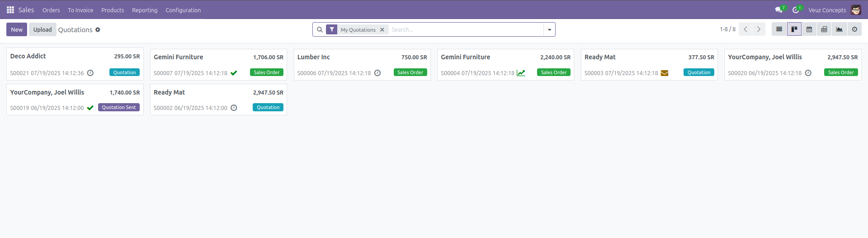
Task: Click the Quotations settings gear icon
Action: tap(98, 30)
